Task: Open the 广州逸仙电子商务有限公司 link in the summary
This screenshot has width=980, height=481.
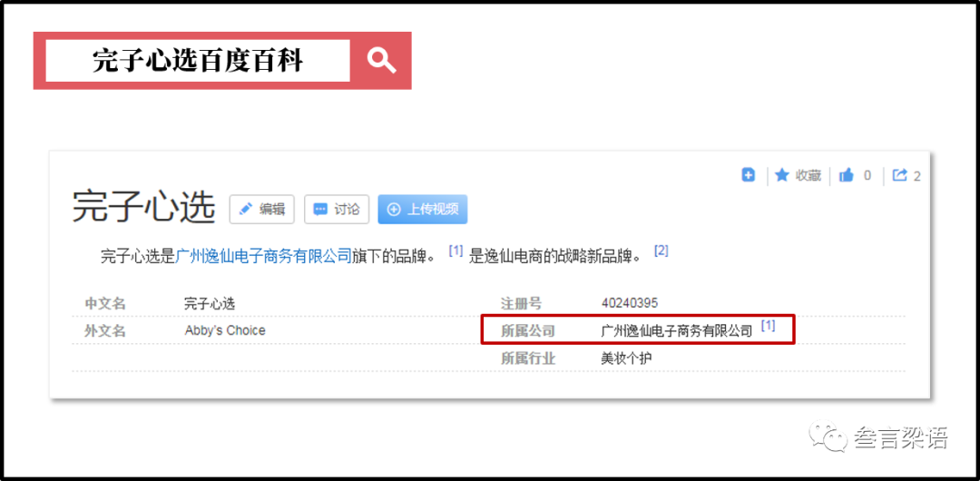Action: (263, 256)
